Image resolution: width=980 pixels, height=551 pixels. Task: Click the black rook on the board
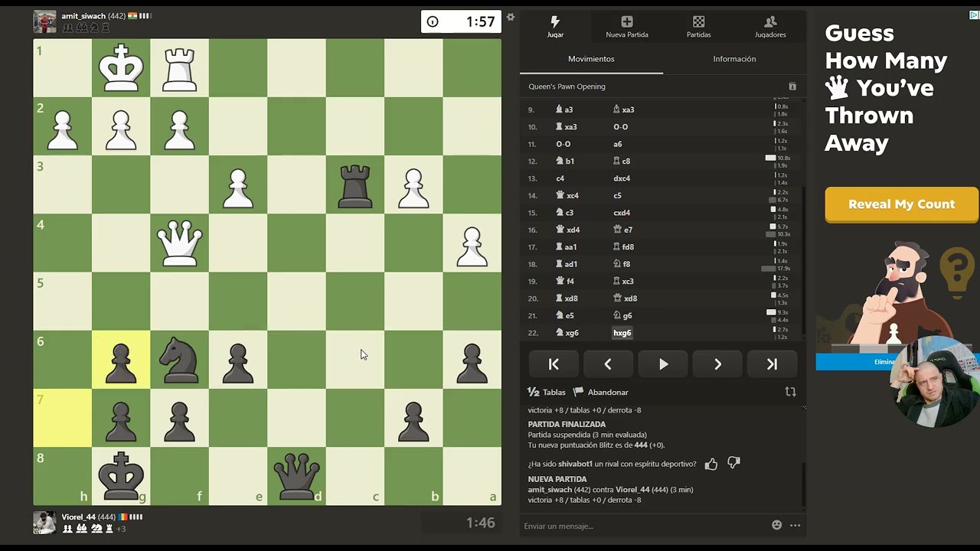[x=354, y=186]
